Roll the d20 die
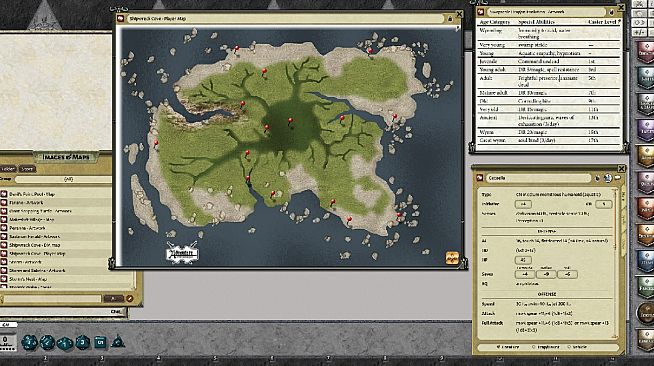Viewport: 654px width, 366px height. (29, 342)
